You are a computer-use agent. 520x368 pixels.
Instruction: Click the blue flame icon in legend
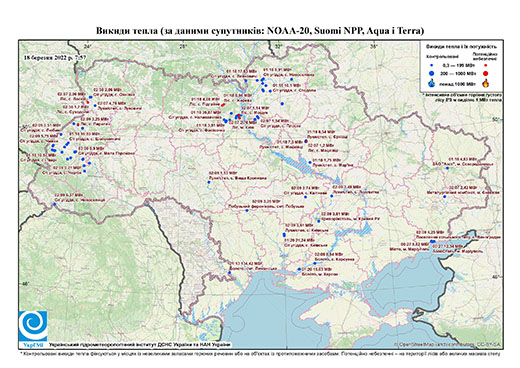click(x=432, y=83)
